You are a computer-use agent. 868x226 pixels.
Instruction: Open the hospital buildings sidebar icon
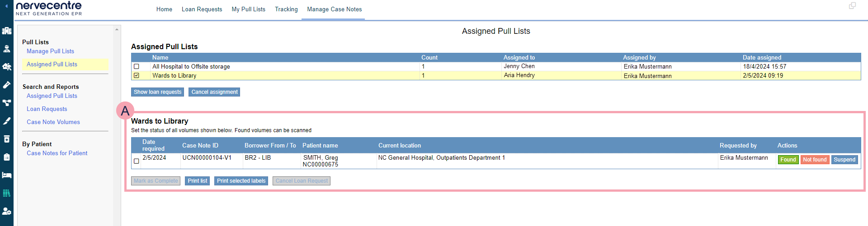[x=7, y=31]
